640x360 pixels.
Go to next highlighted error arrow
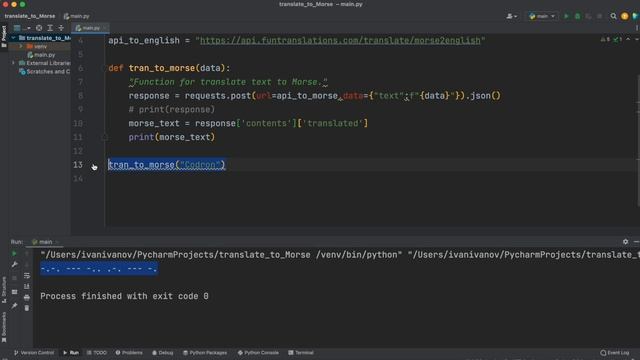point(636,40)
